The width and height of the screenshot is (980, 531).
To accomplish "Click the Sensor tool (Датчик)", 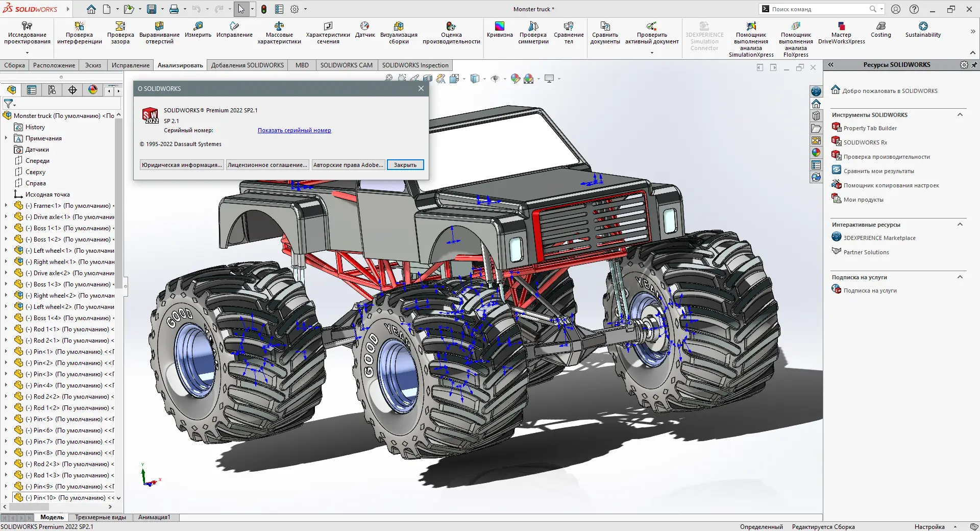I will [365, 30].
